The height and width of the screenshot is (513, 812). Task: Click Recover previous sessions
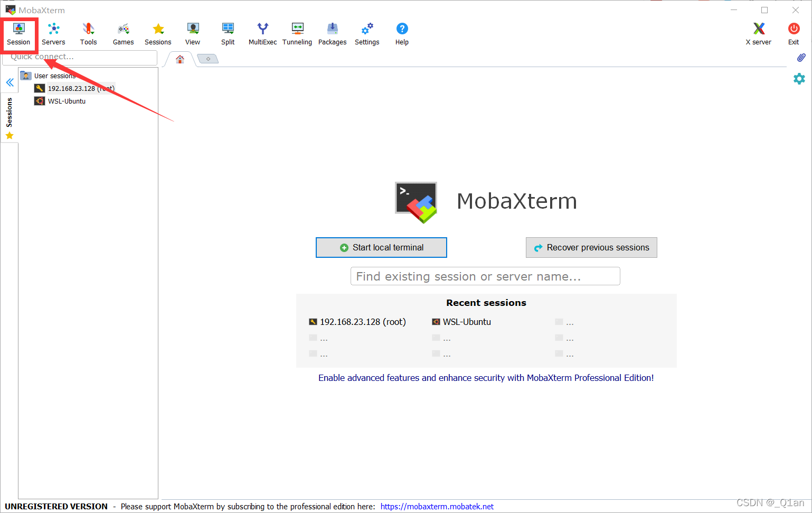pyautogui.click(x=591, y=247)
